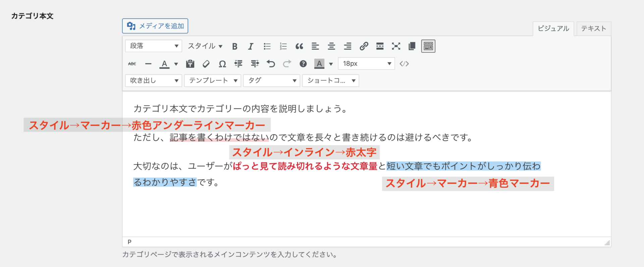
Task: Apply the background color A button
Action: [319, 64]
